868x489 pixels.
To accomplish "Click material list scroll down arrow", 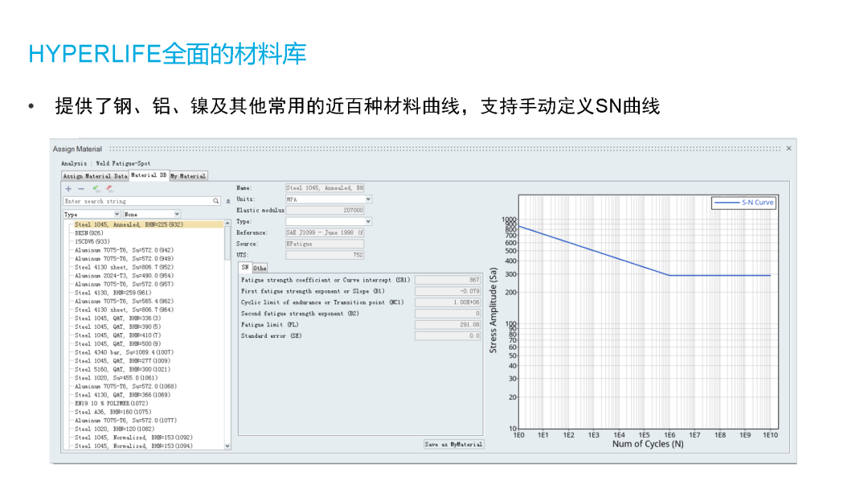I will pos(227,446).
